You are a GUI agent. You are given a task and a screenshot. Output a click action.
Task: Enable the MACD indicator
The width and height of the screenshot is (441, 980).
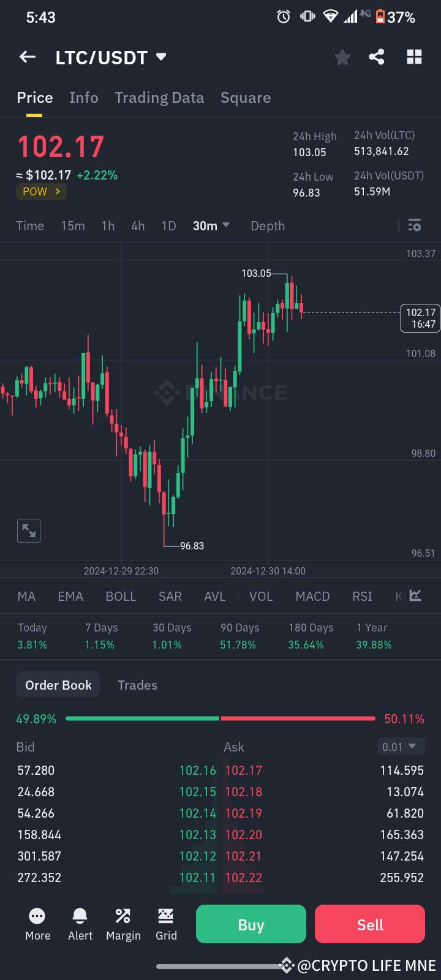coord(312,596)
